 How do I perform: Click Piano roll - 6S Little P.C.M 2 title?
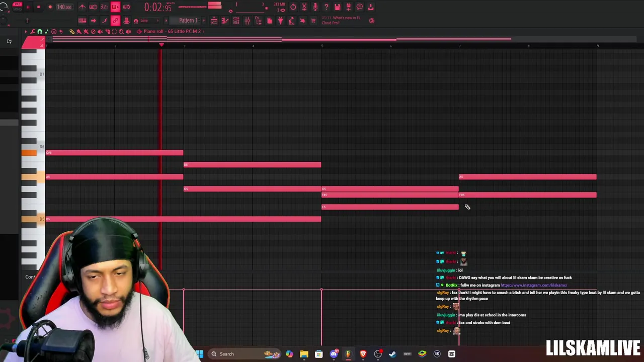tap(172, 31)
